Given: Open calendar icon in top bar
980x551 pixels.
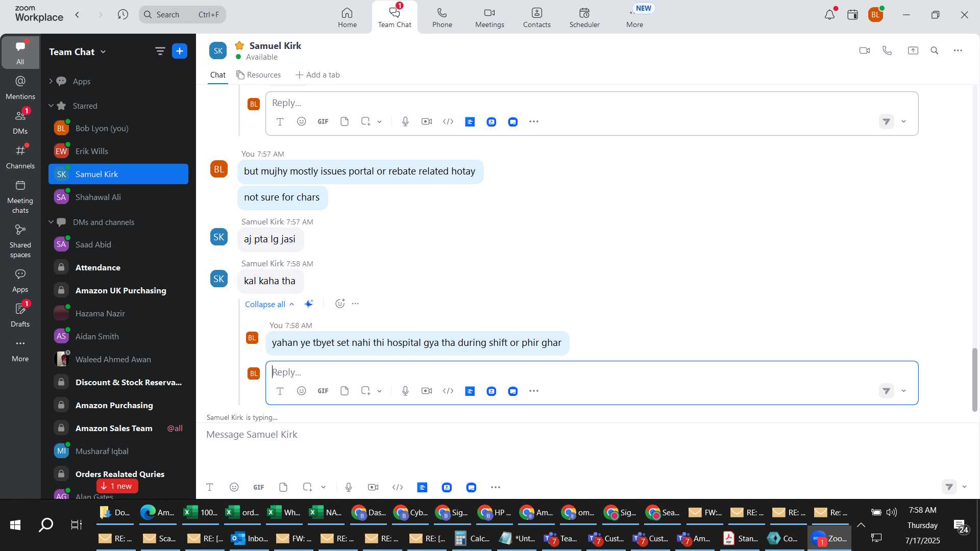Looking at the screenshot, I should click(852, 15).
